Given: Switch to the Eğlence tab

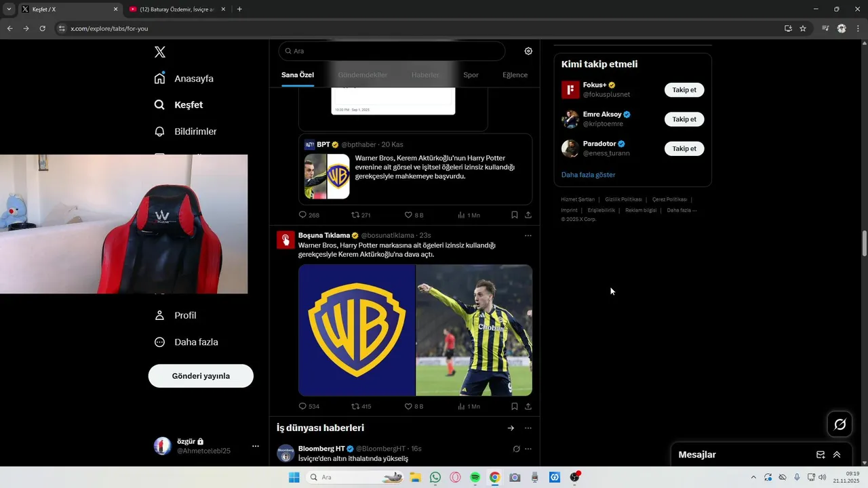Looking at the screenshot, I should (515, 75).
